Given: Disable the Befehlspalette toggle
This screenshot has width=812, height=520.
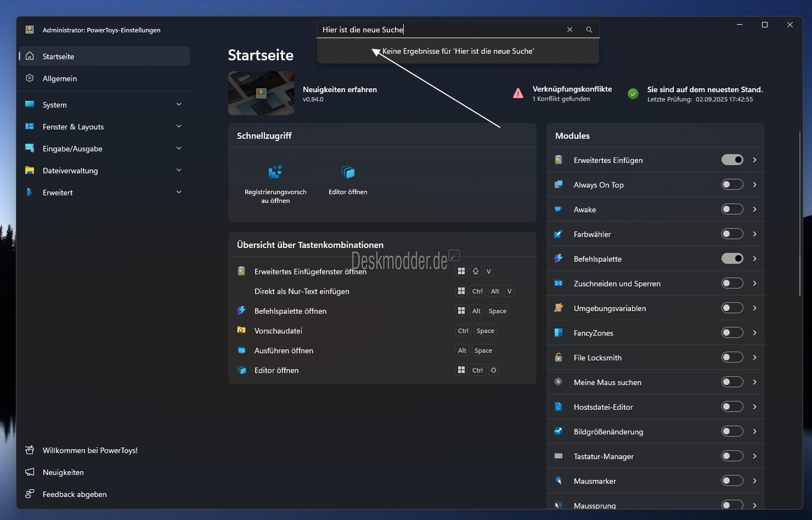Looking at the screenshot, I should pyautogui.click(x=732, y=258).
